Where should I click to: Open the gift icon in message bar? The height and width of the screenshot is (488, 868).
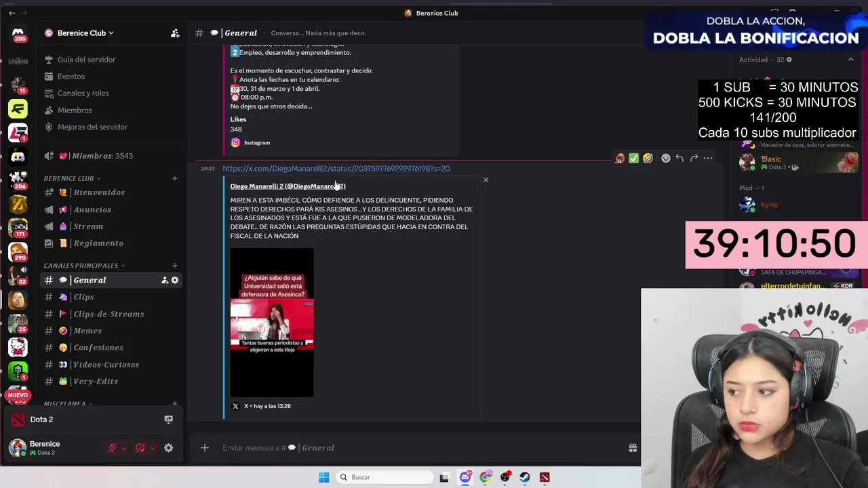pyautogui.click(x=633, y=448)
